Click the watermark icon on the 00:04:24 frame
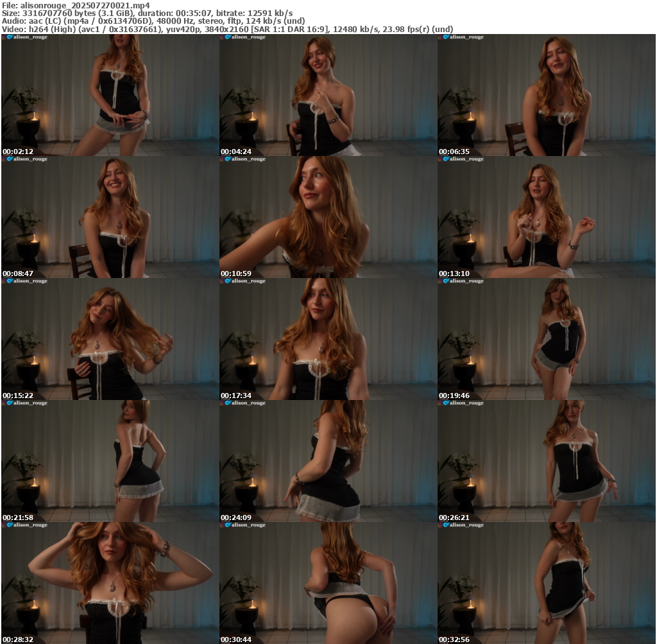This screenshot has height=644, width=657. tap(227, 37)
